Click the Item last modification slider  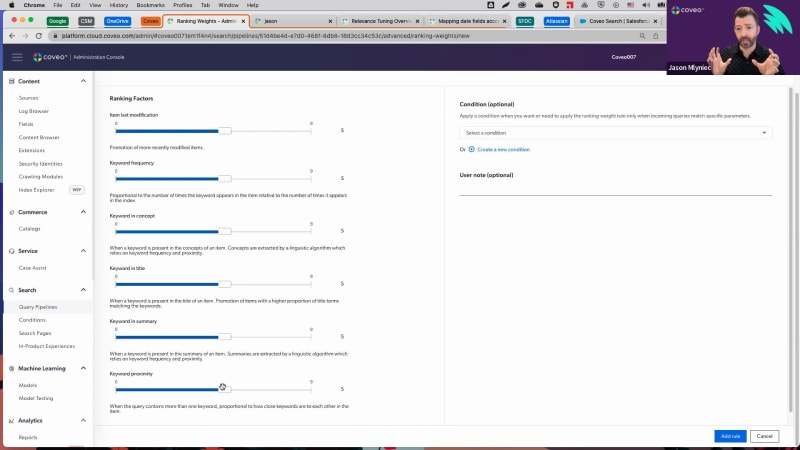(213, 131)
